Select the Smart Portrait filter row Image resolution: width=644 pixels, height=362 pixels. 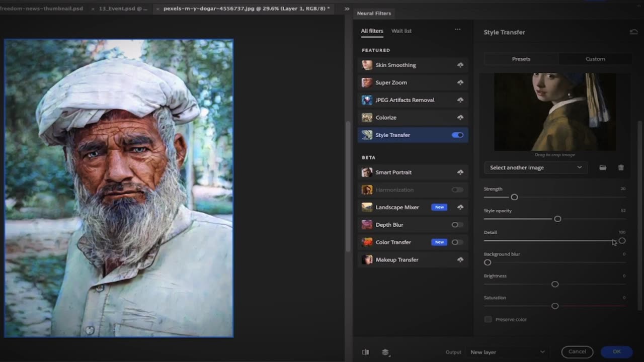tap(413, 172)
